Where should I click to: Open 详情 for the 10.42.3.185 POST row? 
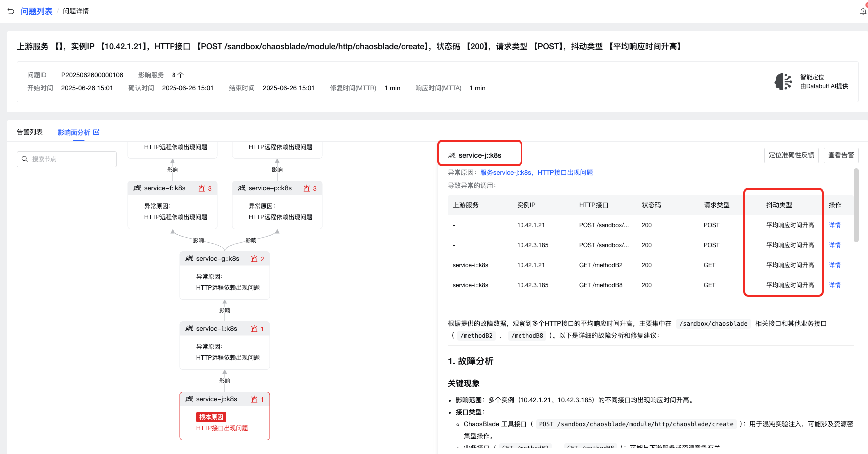835,245
